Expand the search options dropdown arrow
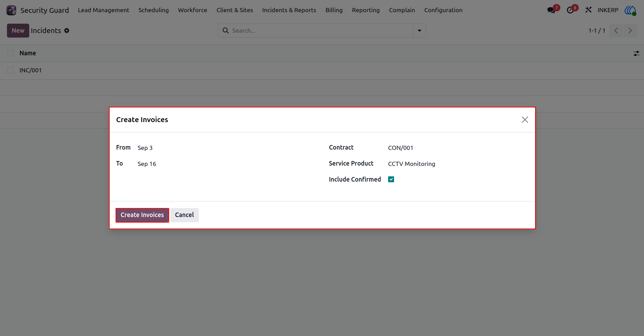This screenshot has height=336, width=644. click(419, 31)
